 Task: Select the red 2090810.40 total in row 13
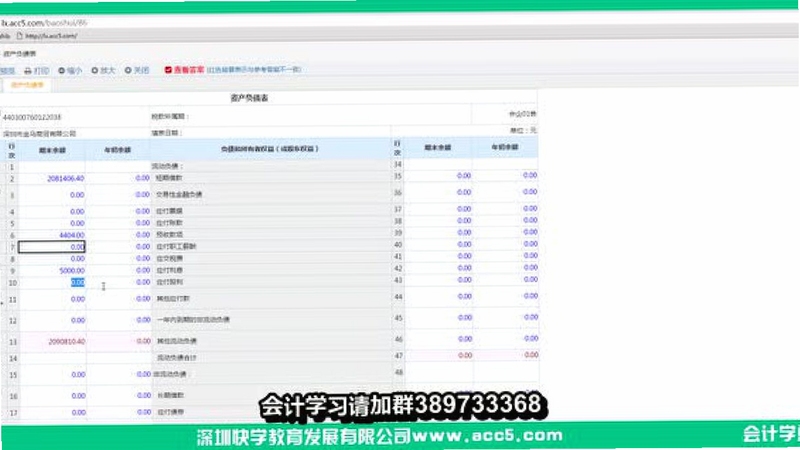point(53,341)
